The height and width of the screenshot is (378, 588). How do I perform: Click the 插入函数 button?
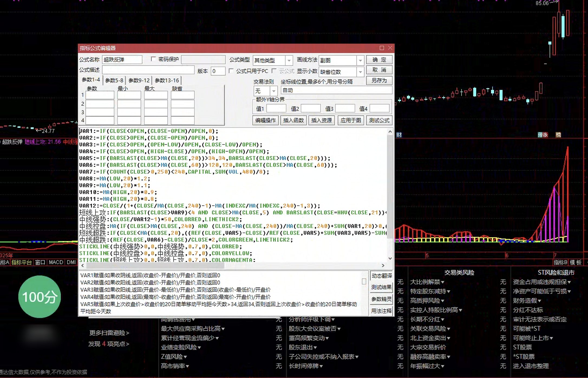[293, 120]
